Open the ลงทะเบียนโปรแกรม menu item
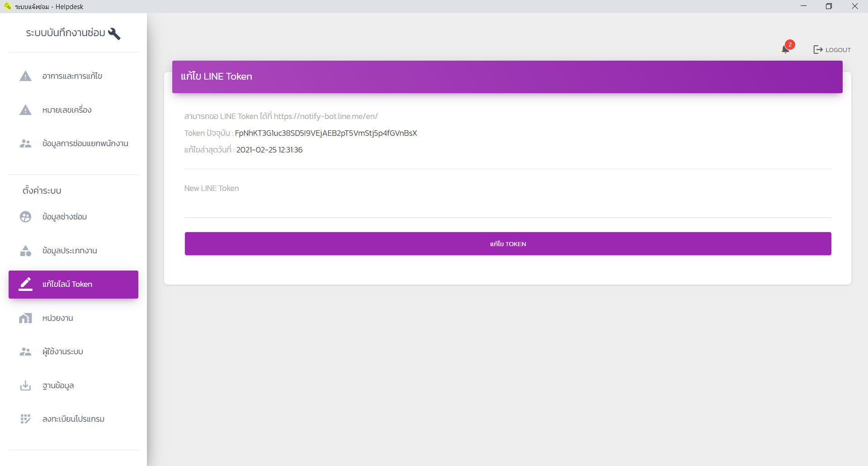The height and width of the screenshot is (466, 868). (73, 419)
